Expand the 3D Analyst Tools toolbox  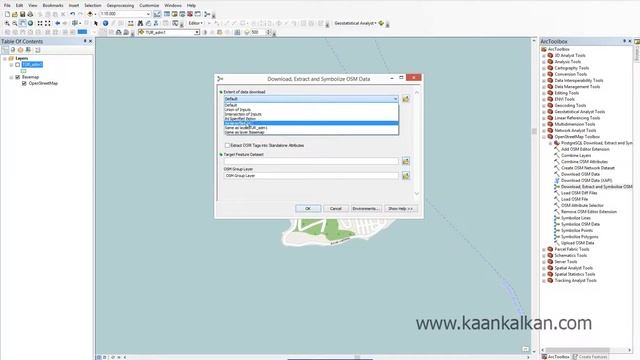tap(544, 56)
